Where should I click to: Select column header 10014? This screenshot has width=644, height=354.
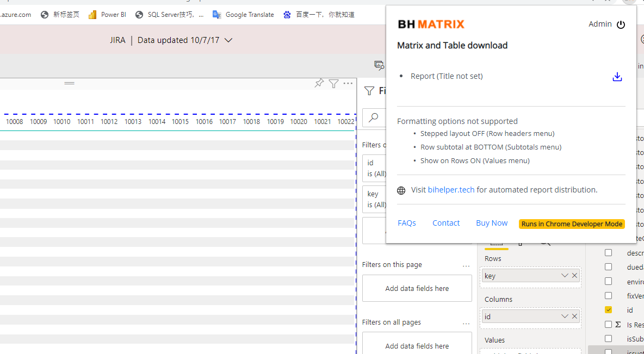(157, 122)
